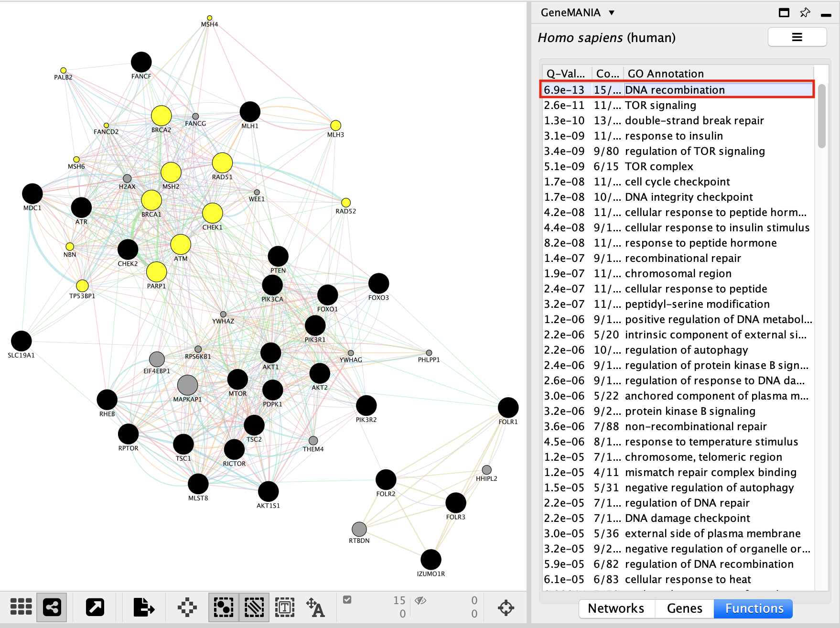The image size is (840, 628).
Task: Open the GeneMANIA panel dropdown arrow
Action: [x=612, y=13]
